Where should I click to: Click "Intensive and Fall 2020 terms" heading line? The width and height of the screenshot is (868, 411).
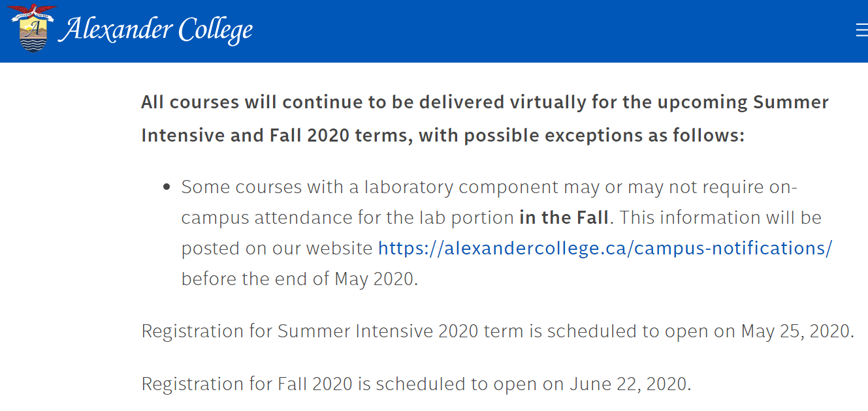pos(273,136)
